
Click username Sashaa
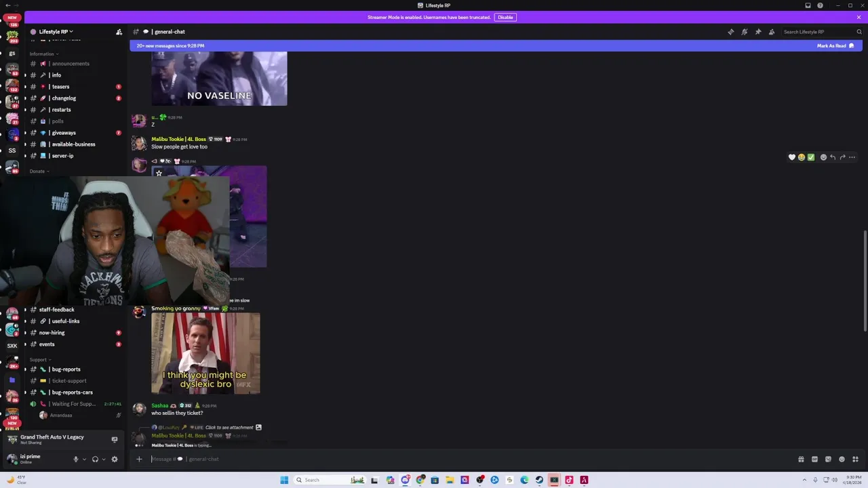pos(159,405)
